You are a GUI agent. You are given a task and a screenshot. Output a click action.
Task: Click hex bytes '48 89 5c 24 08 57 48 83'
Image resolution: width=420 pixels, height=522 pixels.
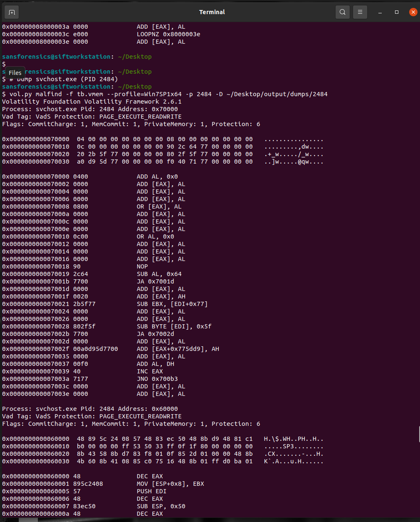tap(120, 439)
